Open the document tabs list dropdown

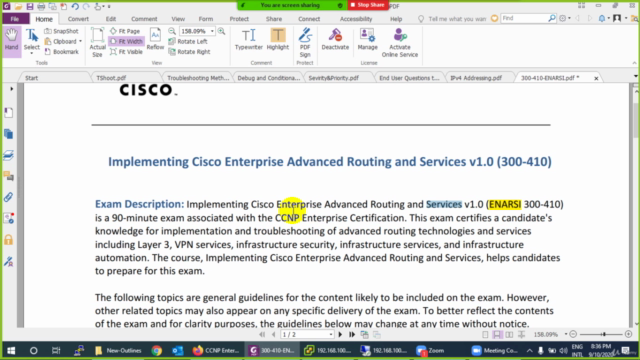tap(636, 76)
